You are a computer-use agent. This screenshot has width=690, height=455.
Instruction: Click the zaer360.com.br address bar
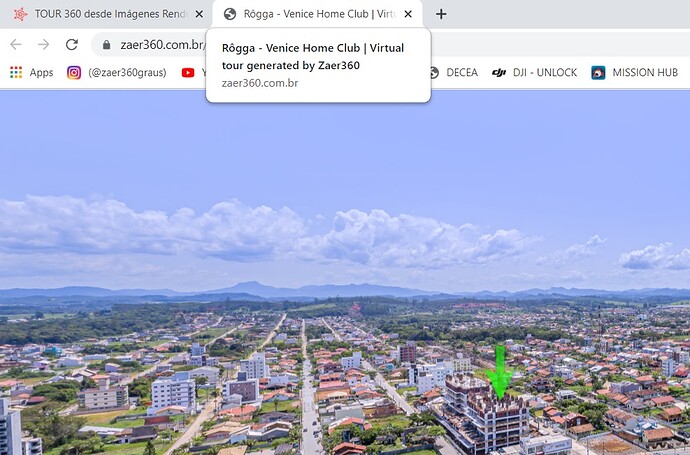161,45
